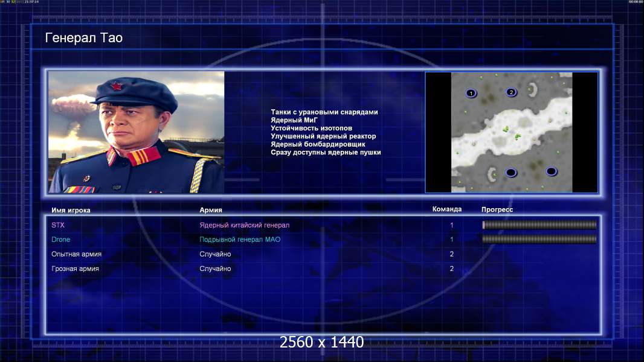This screenshot has width=644, height=362.
Task: Select the unnumbered bottom-left start position marker
Action: [510, 173]
